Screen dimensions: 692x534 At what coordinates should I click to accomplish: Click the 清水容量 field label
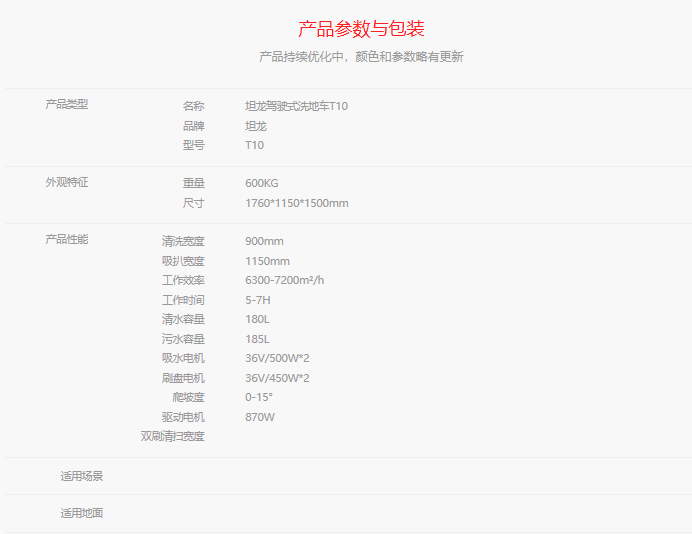[x=183, y=320]
